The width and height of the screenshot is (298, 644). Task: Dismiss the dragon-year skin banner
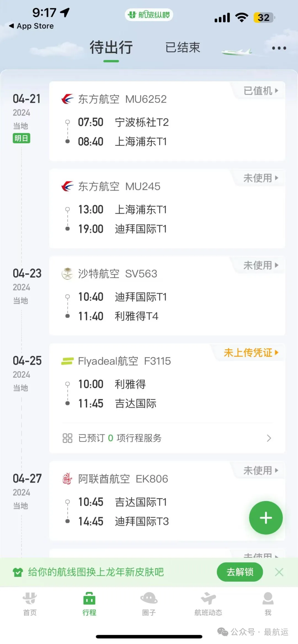[279, 572]
